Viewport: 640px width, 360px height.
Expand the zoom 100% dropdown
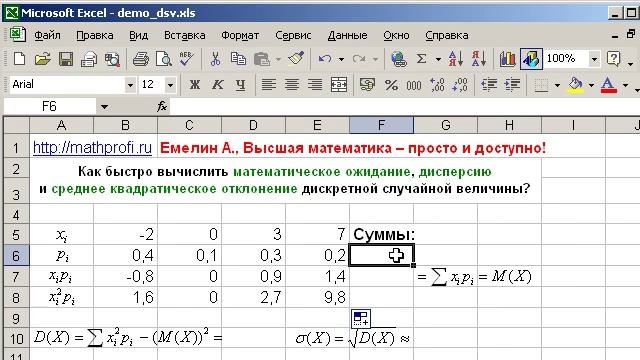pos(594,59)
